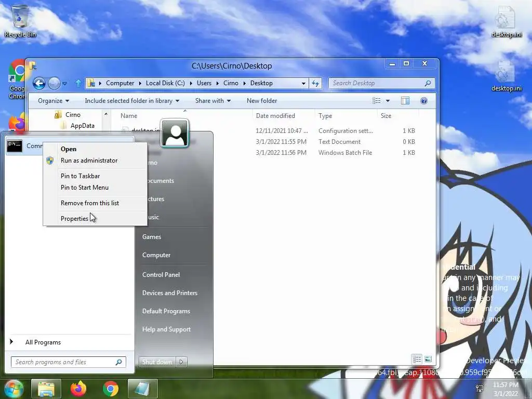
Task: Select the lower desktop.ini desktop file
Action: [506, 76]
